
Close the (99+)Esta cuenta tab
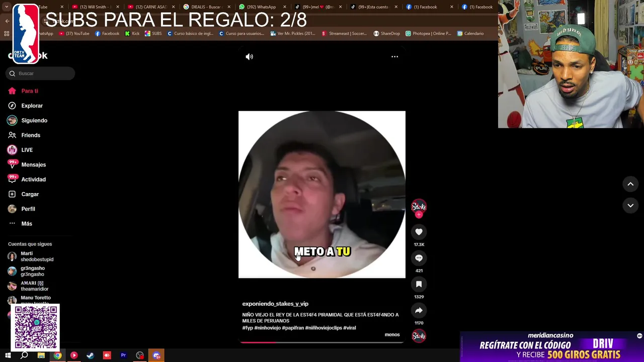coord(396,7)
